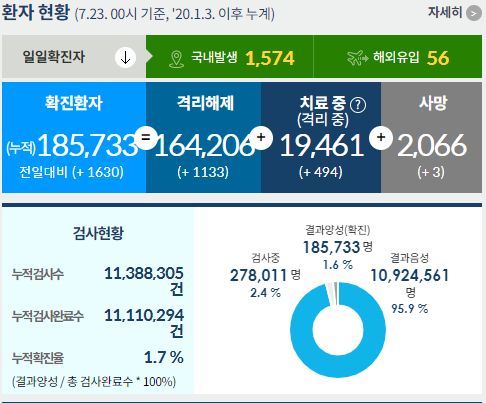The image size is (486, 403).
Task: Click the 결과음성 10,924,561 chart label
Action: click(410, 275)
